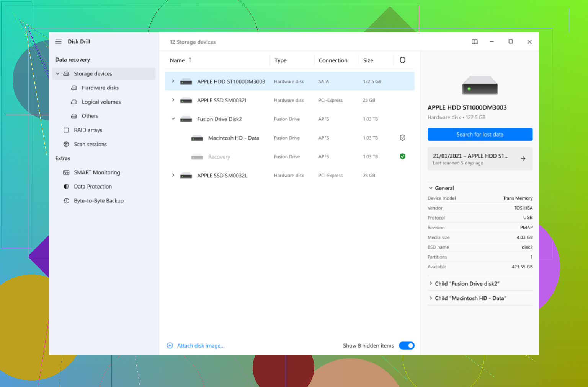Click the book help icon in title bar

475,42
